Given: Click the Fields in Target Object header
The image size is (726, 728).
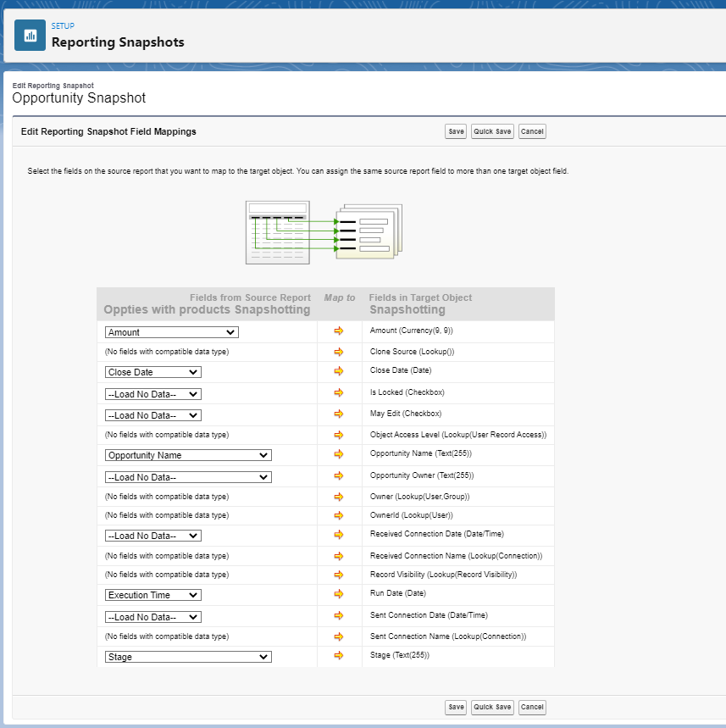Looking at the screenshot, I should (420, 297).
